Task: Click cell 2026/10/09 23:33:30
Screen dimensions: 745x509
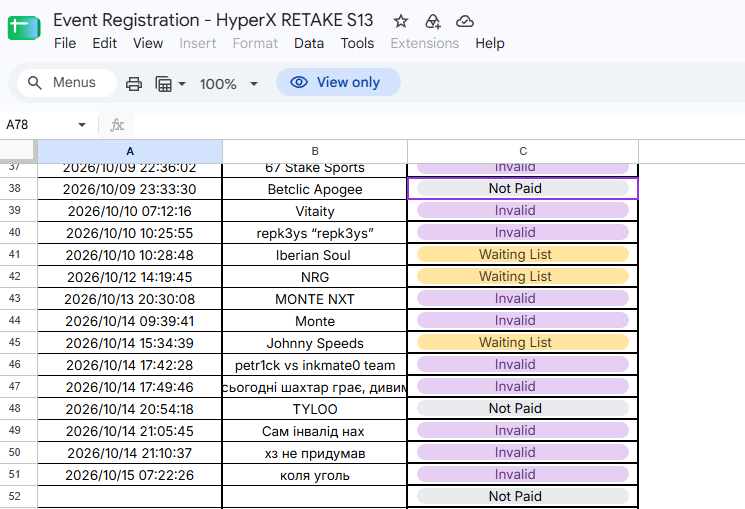Action: pos(130,189)
